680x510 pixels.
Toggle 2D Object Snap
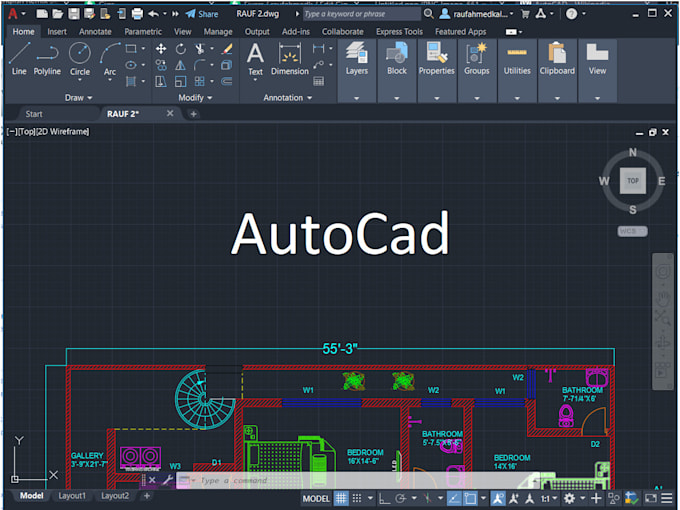pos(470,498)
